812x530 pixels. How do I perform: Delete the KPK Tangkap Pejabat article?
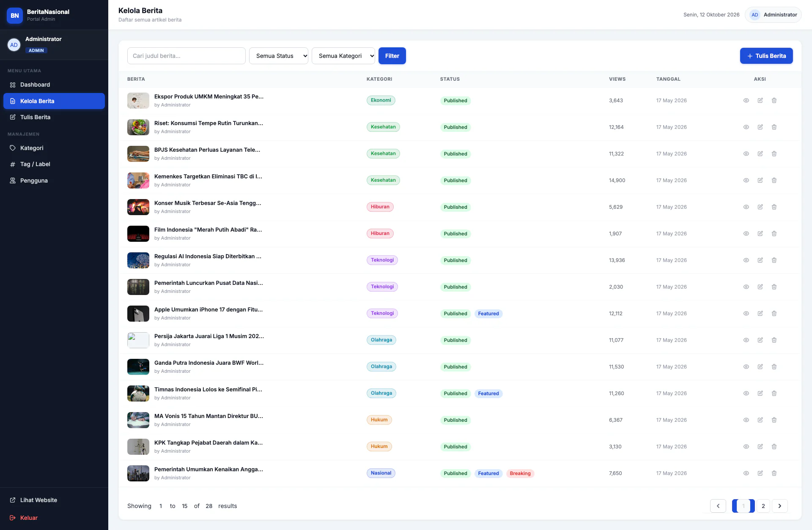774,447
